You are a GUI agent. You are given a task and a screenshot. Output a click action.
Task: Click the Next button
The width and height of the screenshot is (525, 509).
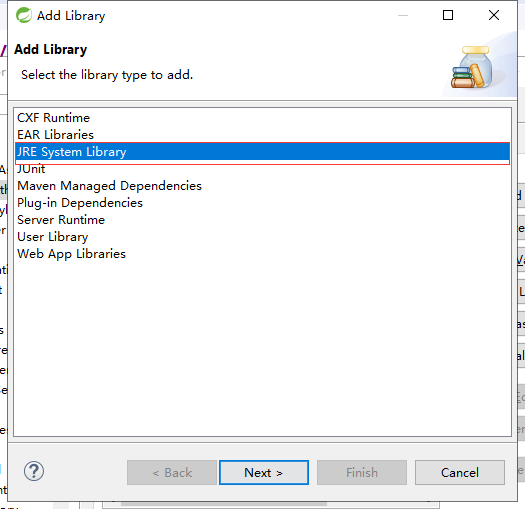pos(264,472)
